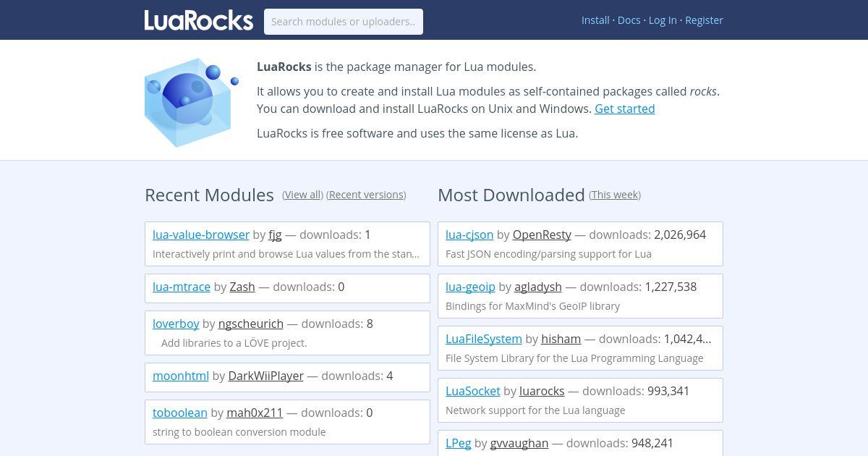Click This week beside Most Downloaded
This screenshot has width=868, height=456.
click(615, 195)
